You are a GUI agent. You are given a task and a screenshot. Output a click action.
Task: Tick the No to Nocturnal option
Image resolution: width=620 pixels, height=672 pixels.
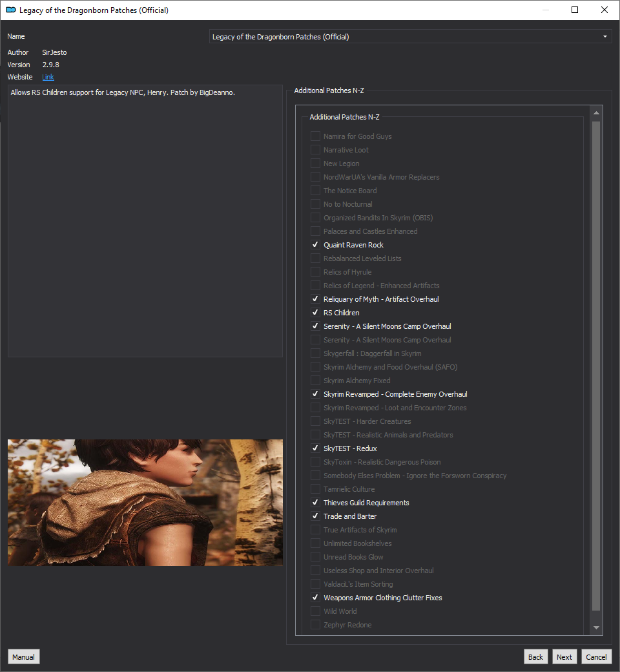coord(315,204)
